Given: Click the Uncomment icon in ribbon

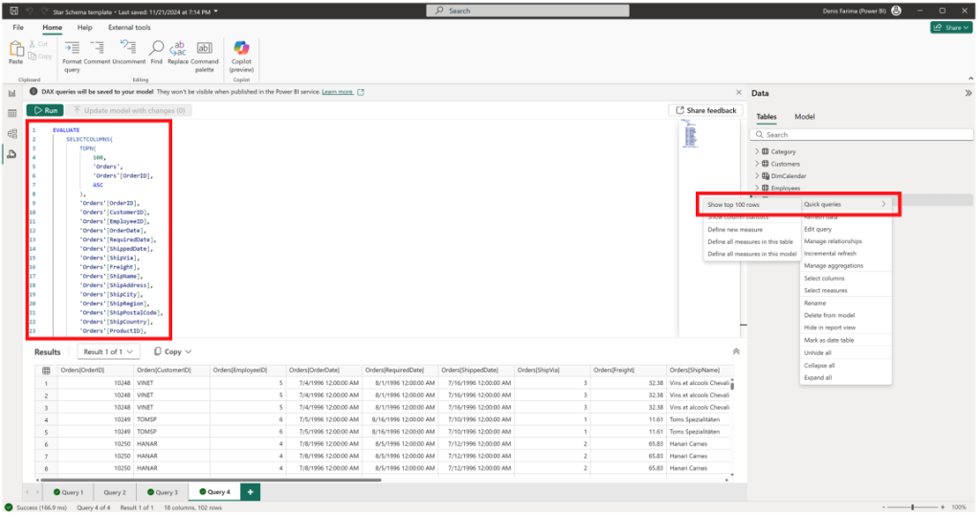Looking at the screenshot, I should (x=128, y=47).
